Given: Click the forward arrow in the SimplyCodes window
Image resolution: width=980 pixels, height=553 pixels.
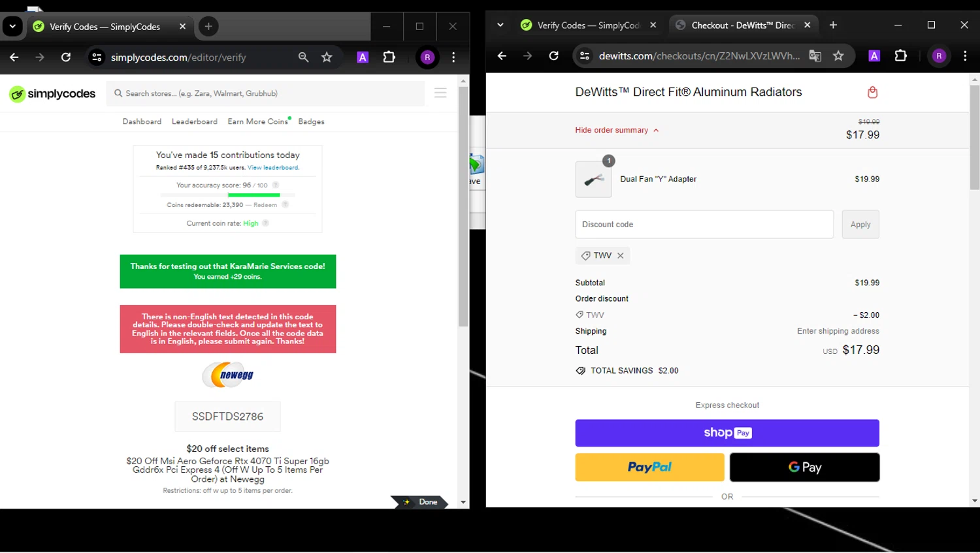Looking at the screenshot, I should (40, 57).
